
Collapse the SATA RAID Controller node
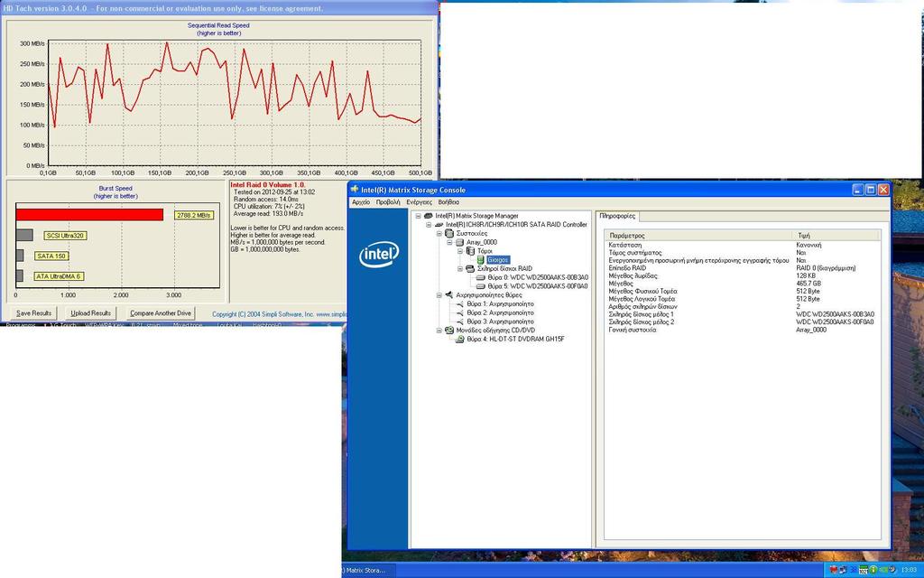(429, 225)
